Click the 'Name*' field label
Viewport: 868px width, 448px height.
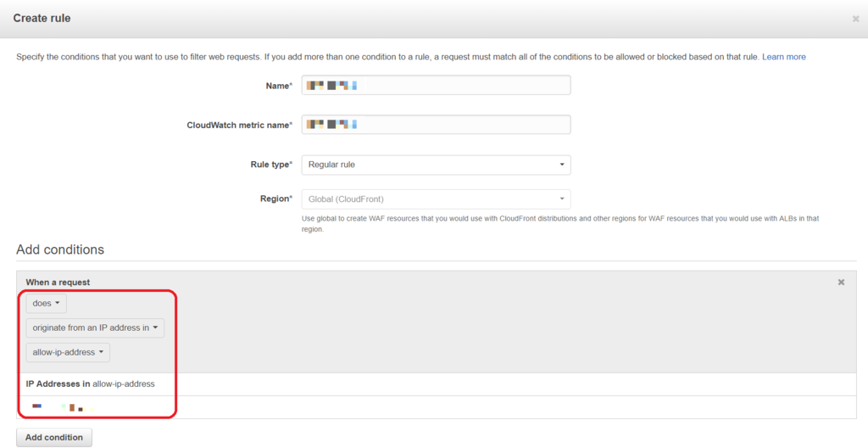(x=277, y=86)
